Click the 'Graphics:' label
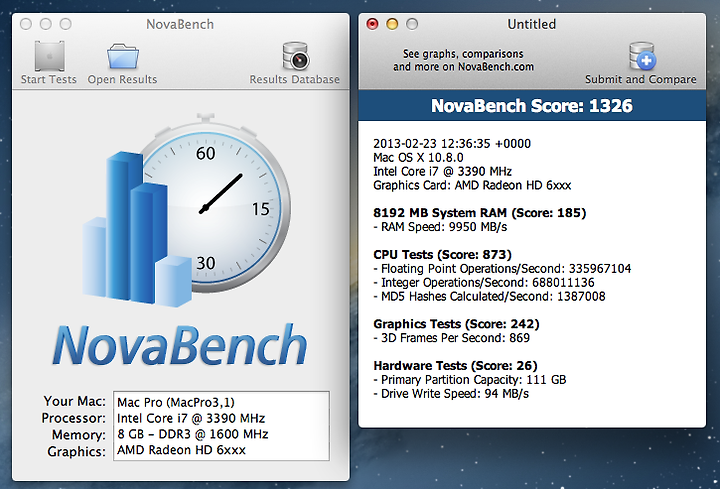This screenshot has width=720, height=489. click(76, 452)
